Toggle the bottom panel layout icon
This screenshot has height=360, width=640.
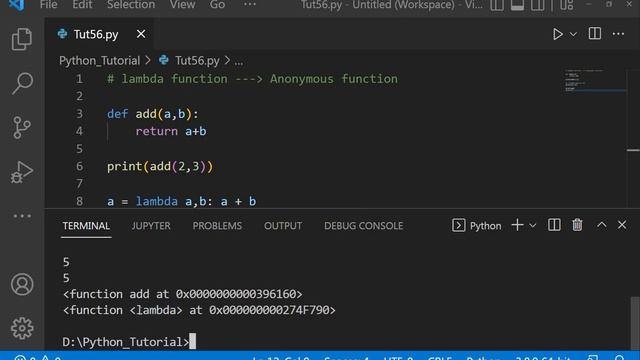[517, 5]
